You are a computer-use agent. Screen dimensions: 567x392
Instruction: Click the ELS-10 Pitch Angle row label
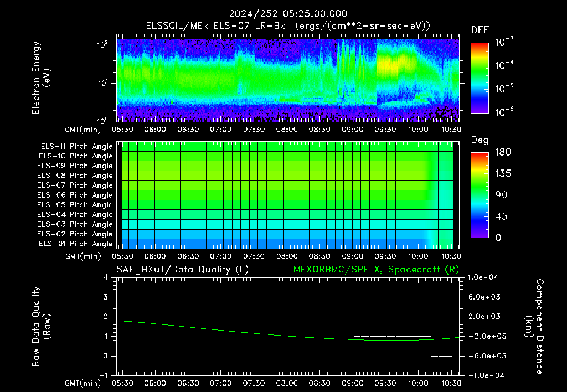76,156
